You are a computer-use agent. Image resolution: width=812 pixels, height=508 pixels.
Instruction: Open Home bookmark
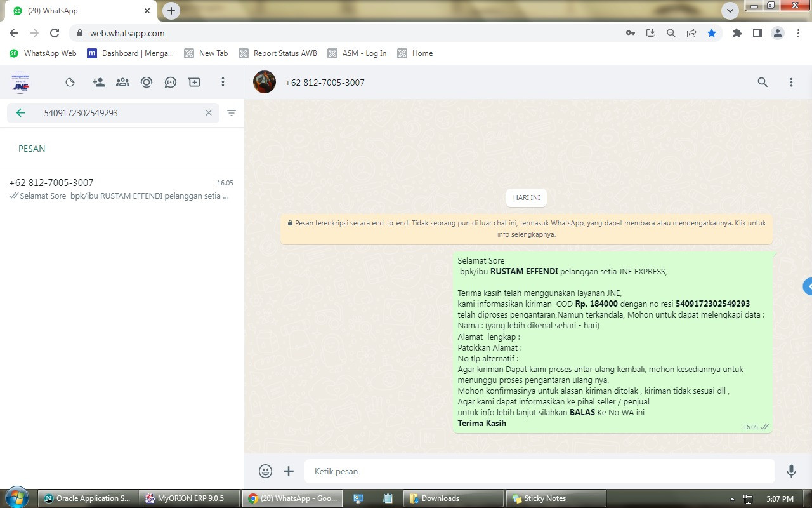[416, 53]
